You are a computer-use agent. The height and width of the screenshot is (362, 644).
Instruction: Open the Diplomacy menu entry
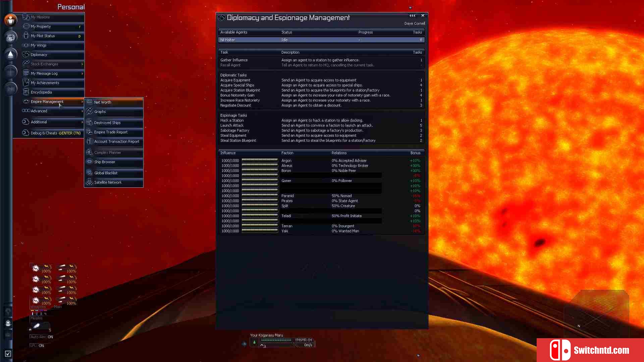point(53,55)
